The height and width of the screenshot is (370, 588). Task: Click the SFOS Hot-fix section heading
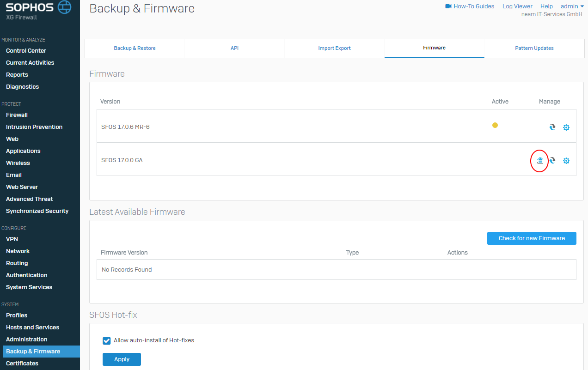[x=113, y=315]
